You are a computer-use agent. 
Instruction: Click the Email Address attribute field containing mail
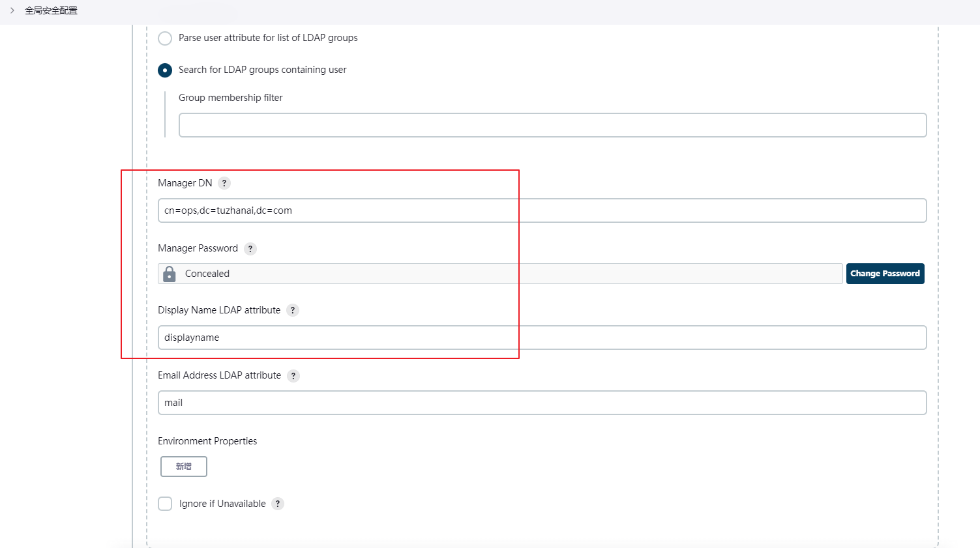click(x=542, y=403)
